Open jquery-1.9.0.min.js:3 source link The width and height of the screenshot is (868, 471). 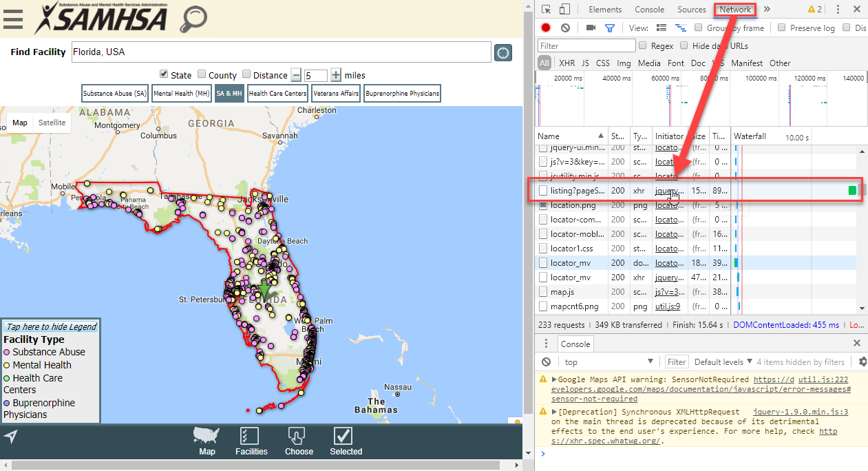point(801,412)
